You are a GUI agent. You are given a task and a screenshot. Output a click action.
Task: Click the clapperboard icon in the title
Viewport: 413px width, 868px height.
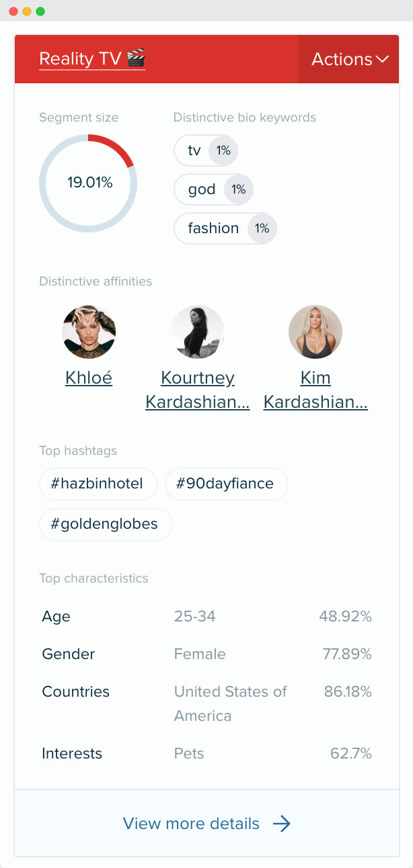click(x=135, y=58)
